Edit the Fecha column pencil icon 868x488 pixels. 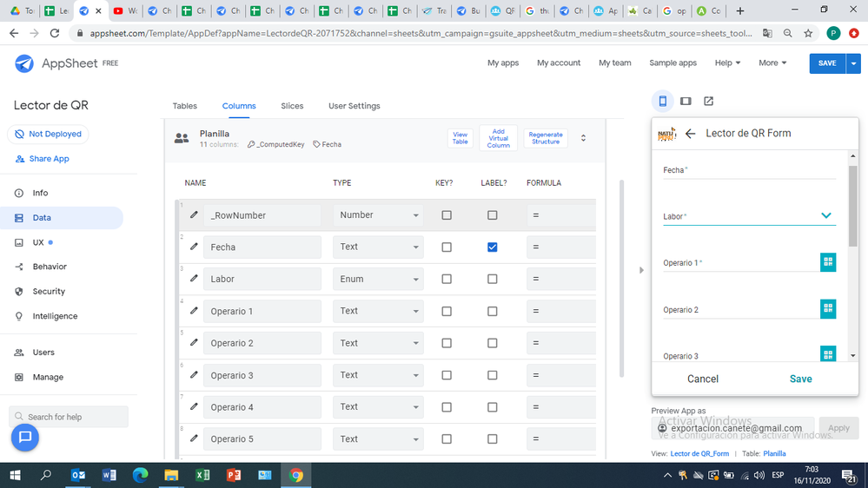click(x=194, y=247)
